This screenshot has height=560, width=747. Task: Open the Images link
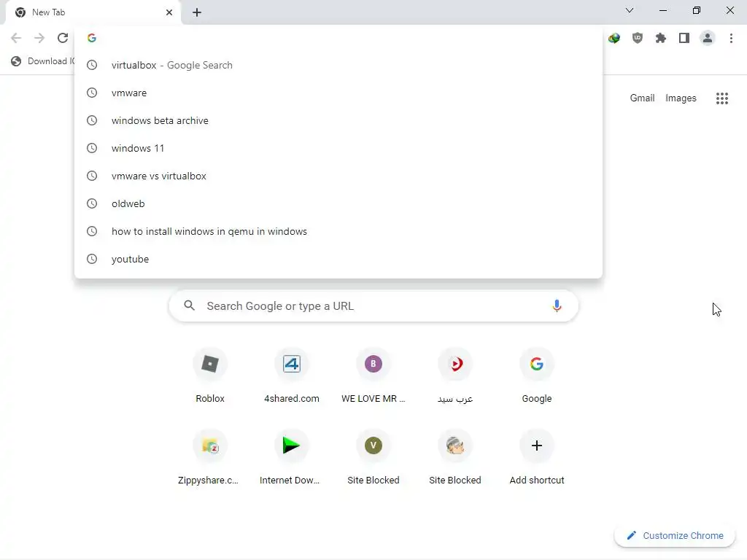point(681,98)
